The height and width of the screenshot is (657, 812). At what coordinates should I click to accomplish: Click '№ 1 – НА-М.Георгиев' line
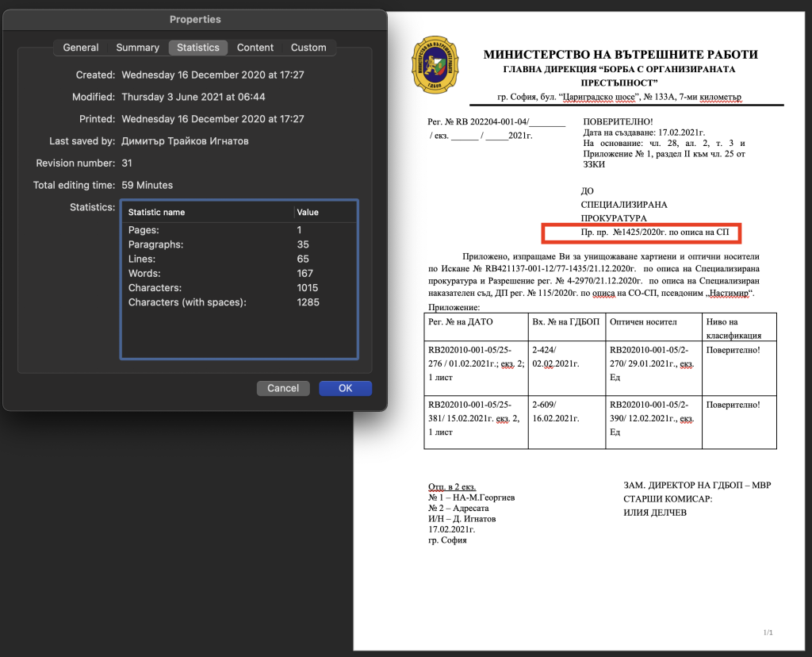pos(471,498)
